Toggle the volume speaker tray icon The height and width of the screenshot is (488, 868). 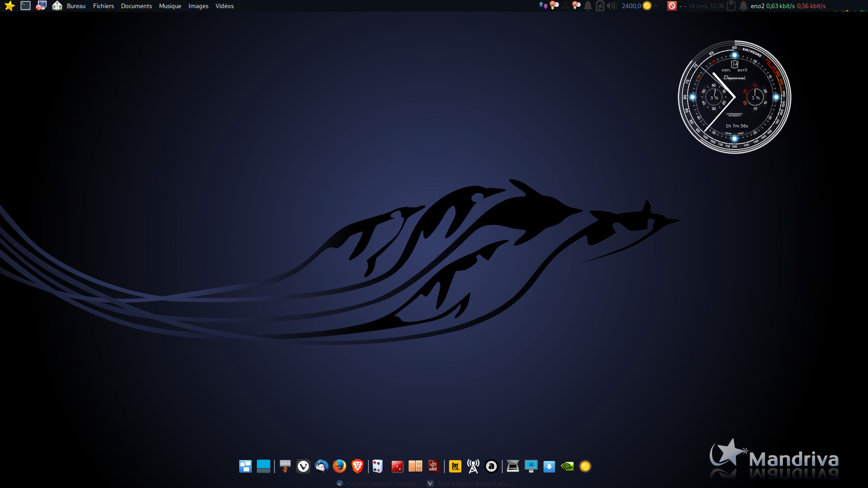click(611, 6)
